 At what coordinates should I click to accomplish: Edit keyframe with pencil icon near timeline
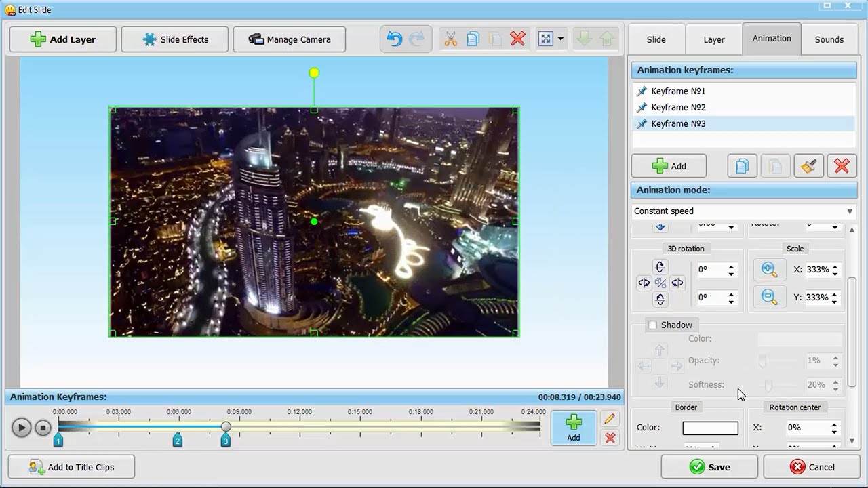point(610,420)
